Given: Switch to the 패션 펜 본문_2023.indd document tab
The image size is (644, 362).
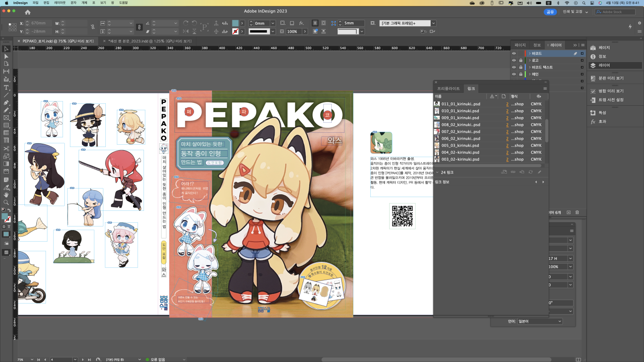Looking at the screenshot, I should coord(149,41).
